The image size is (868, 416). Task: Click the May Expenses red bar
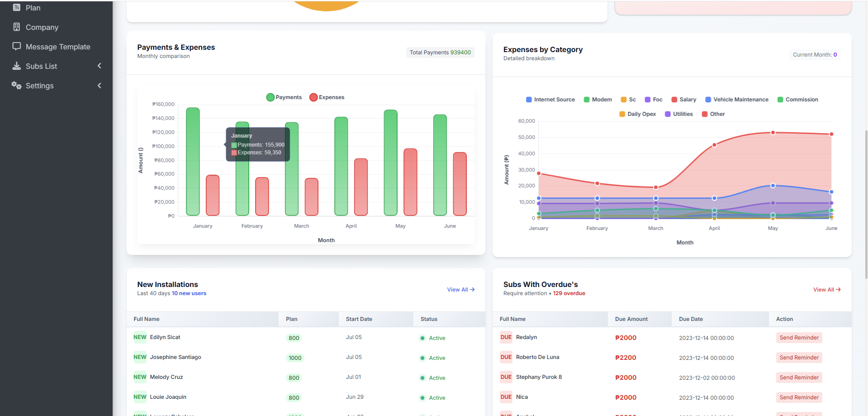coord(410,182)
